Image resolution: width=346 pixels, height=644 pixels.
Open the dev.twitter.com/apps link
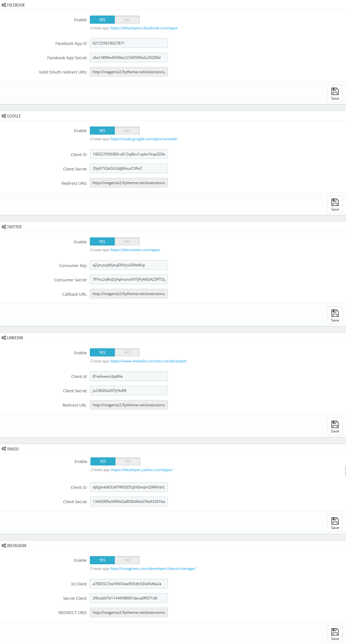[135, 250]
